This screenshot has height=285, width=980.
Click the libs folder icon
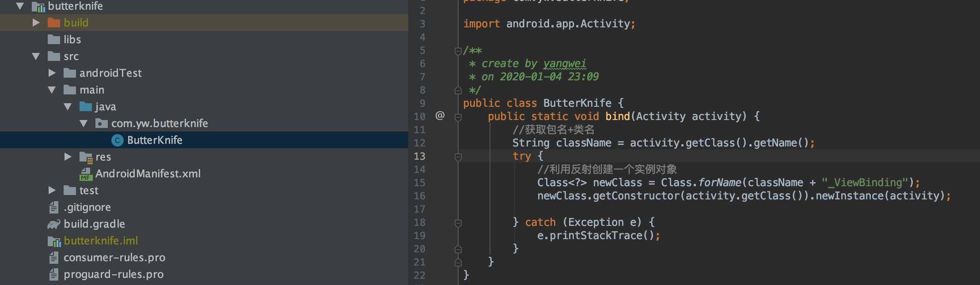pos(54,39)
